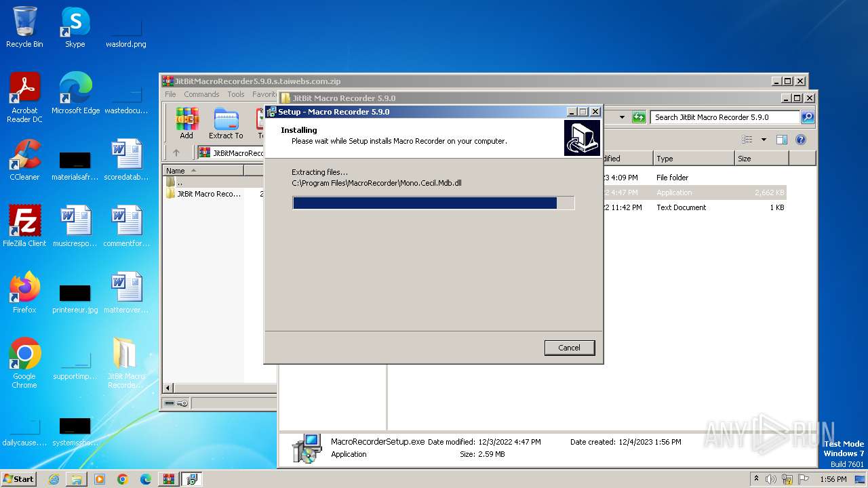Open Edge from the taskbar
Image resolution: width=868 pixels, height=488 pixels.
[146, 479]
